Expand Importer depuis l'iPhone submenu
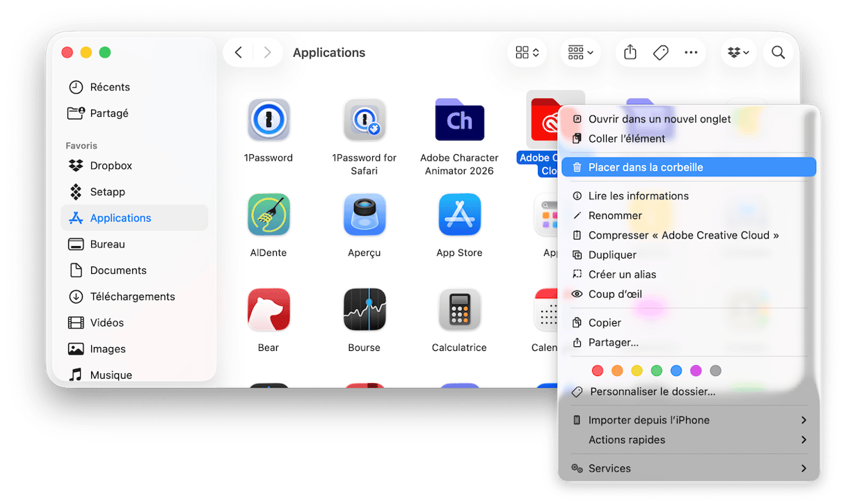The width and height of the screenshot is (846, 504). (x=689, y=420)
